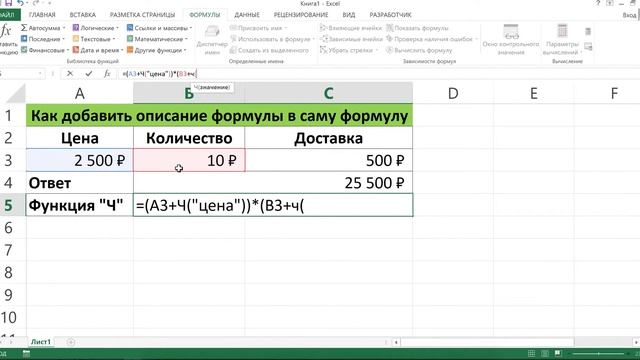The image size is (640, 360).
Task: Switch to Page Layout view icon
Action: tap(545, 353)
